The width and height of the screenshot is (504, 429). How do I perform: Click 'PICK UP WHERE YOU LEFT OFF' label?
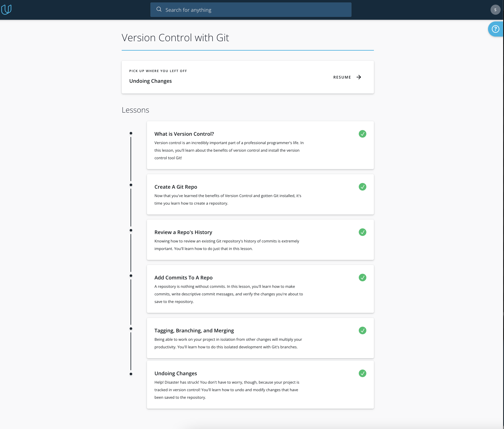pyautogui.click(x=158, y=71)
